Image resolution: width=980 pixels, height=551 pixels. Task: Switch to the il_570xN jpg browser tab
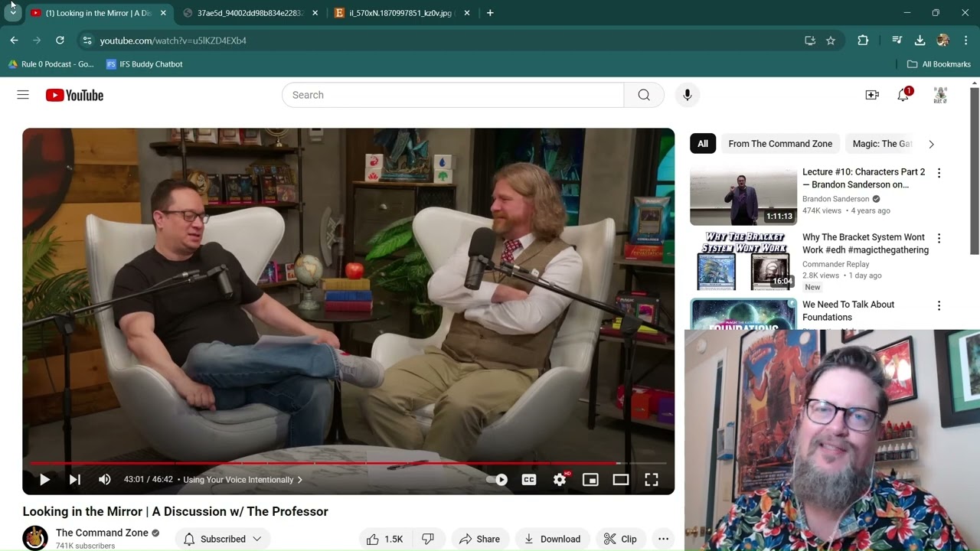point(403,13)
